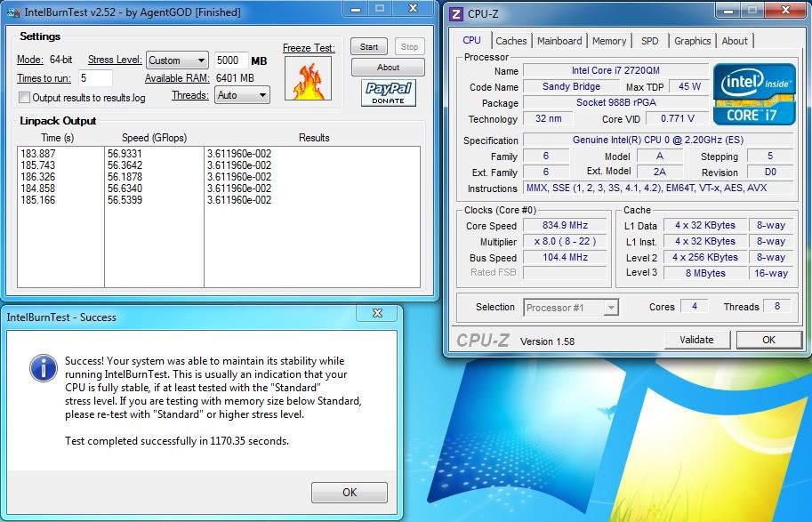Click the blue information icon in dialog
Image resolution: width=812 pixels, height=522 pixels.
pyautogui.click(x=42, y=366)
